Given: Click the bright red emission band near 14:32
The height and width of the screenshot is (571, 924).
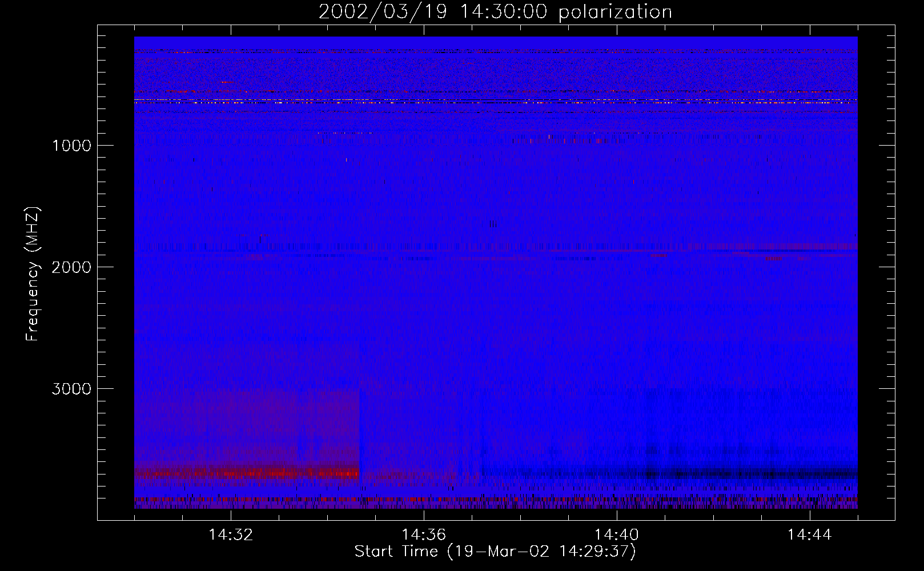Looking at the screenshot, I should click(247, 472).
